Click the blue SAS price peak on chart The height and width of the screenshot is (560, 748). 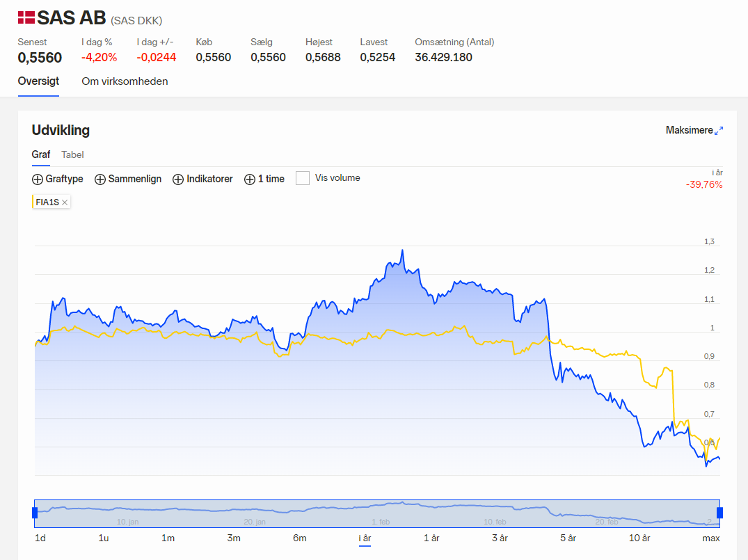tap(403, 250)
